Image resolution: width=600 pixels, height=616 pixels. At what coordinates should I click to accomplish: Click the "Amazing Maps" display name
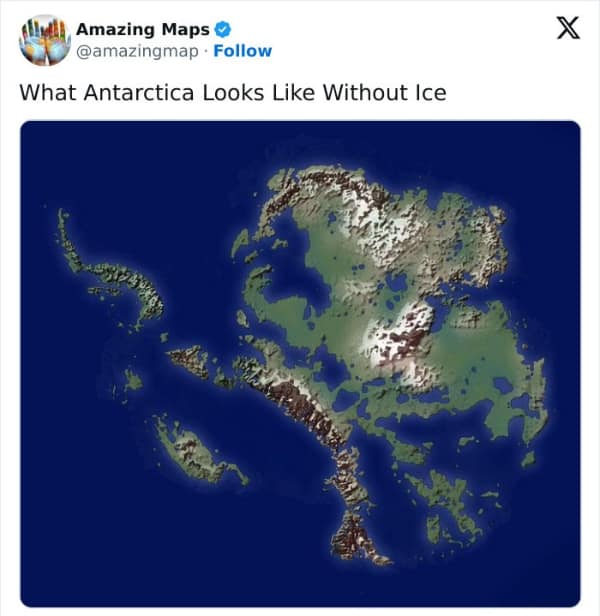pyautogui.click(x=143, y=29)
